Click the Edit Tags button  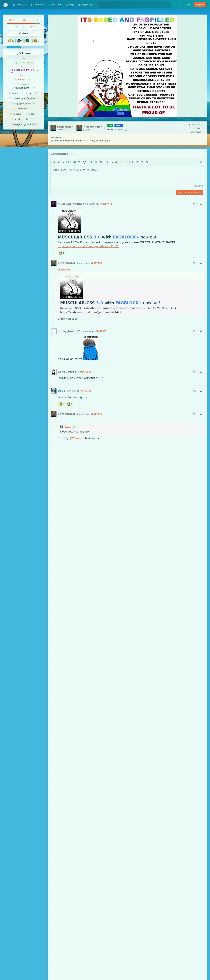click(x=23, y=53)
